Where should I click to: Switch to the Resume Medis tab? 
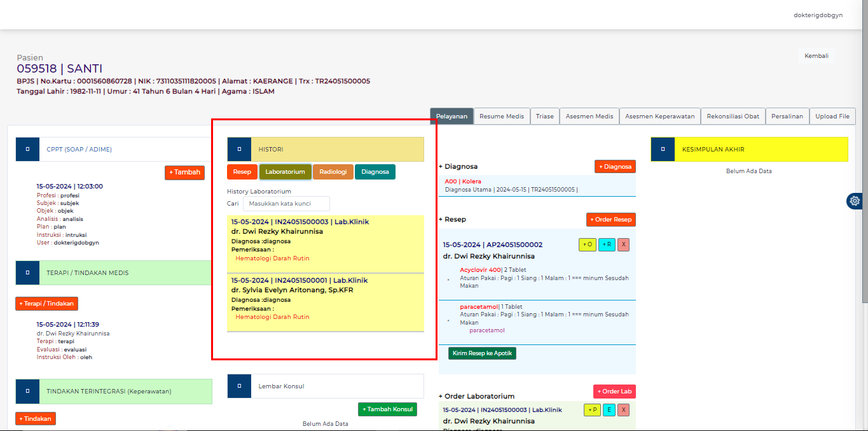[502, 116]
